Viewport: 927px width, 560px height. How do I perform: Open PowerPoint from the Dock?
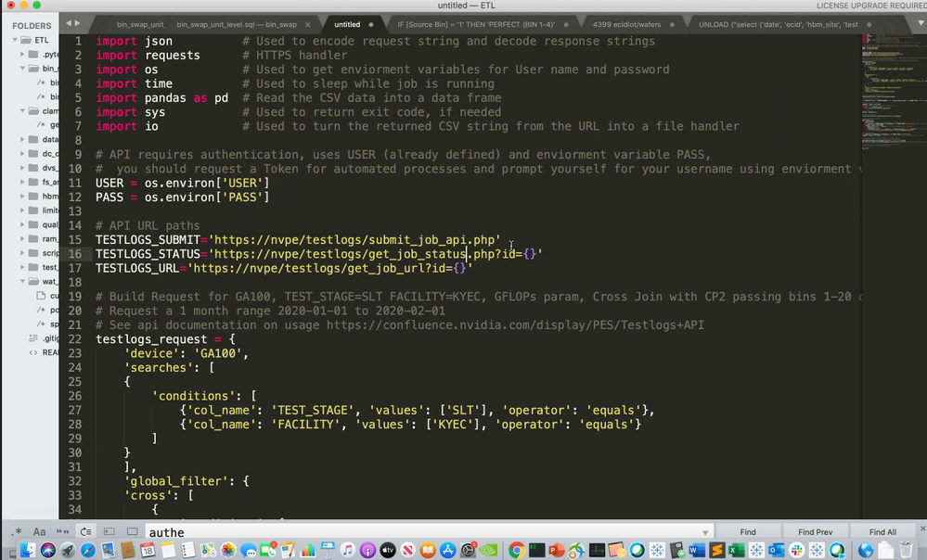(x=557, y=550)
